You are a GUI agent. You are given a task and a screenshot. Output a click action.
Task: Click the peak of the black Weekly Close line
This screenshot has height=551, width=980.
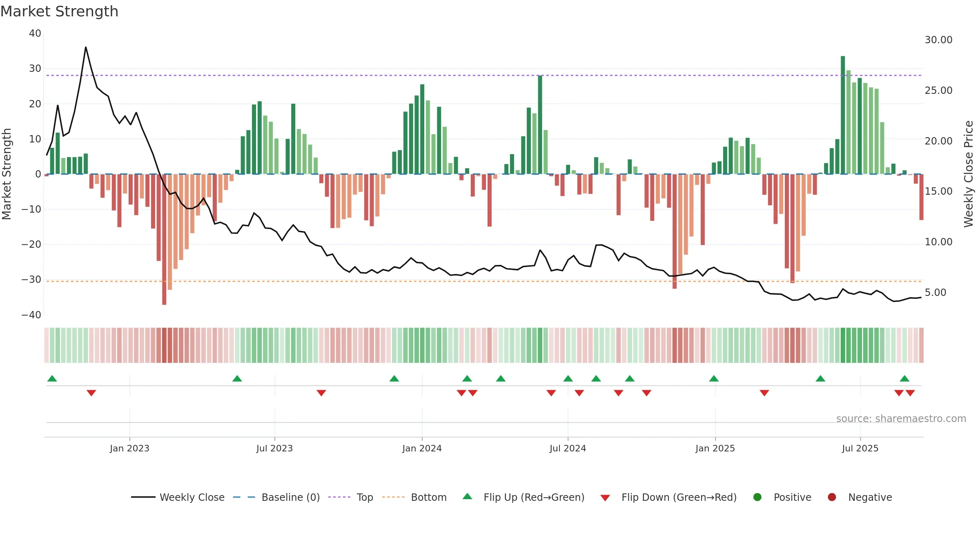[86, 47]
